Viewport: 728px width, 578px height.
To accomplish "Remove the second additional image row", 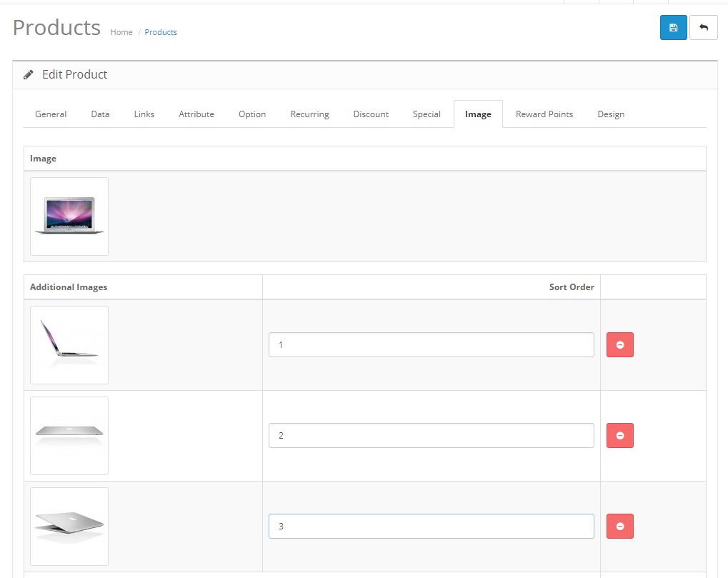I will tap(619, 436).
